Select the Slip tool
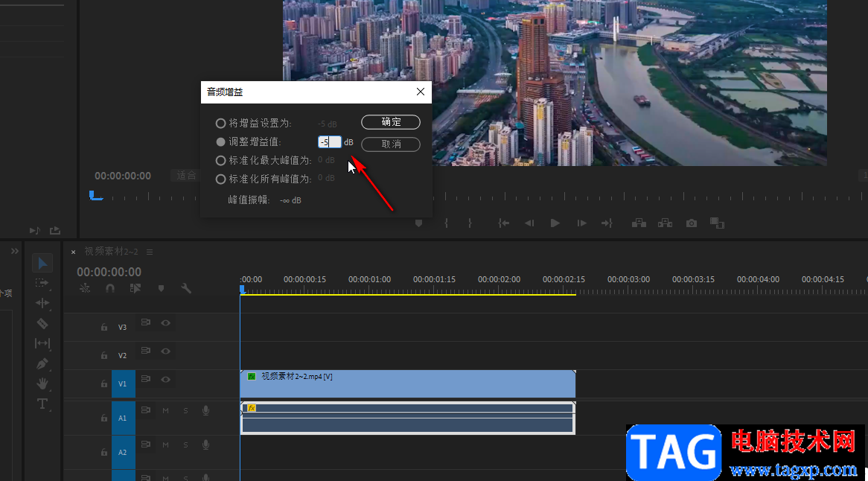 [x=42, y=343]
